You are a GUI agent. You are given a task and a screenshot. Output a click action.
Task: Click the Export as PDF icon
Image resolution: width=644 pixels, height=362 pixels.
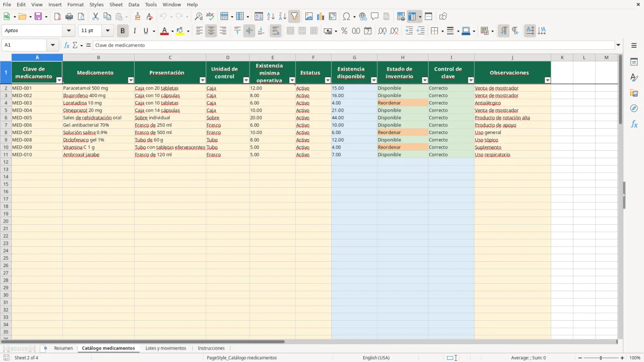57,17
